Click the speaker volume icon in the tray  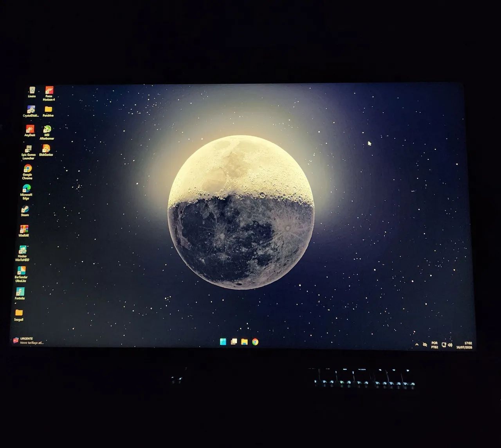[450, 345]
